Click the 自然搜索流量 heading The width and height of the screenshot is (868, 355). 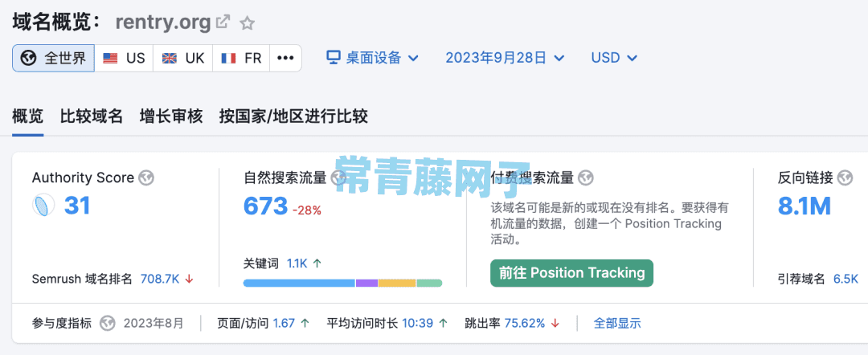[285, 178]
